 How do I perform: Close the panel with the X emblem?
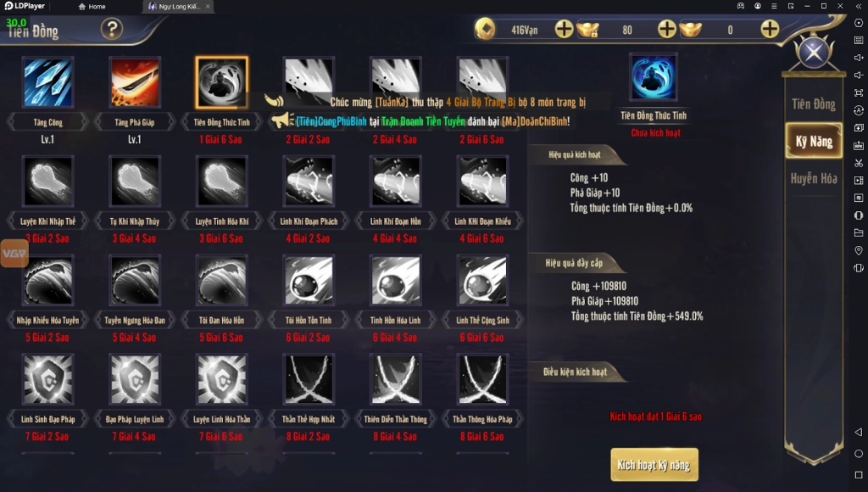pos(813,53)
